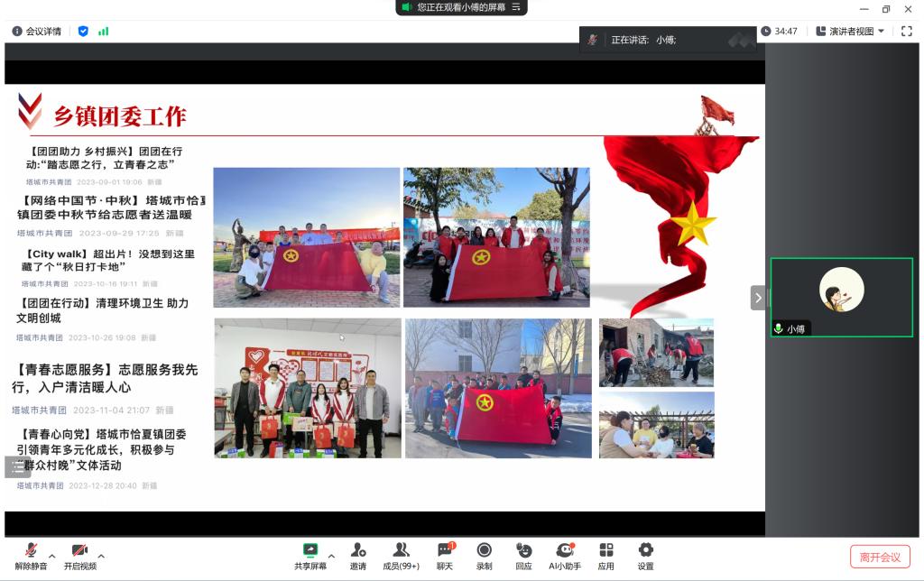The width and height of the screenshot is (924, 581).
Task: Start 录制 recording
Action: point(485,556)
